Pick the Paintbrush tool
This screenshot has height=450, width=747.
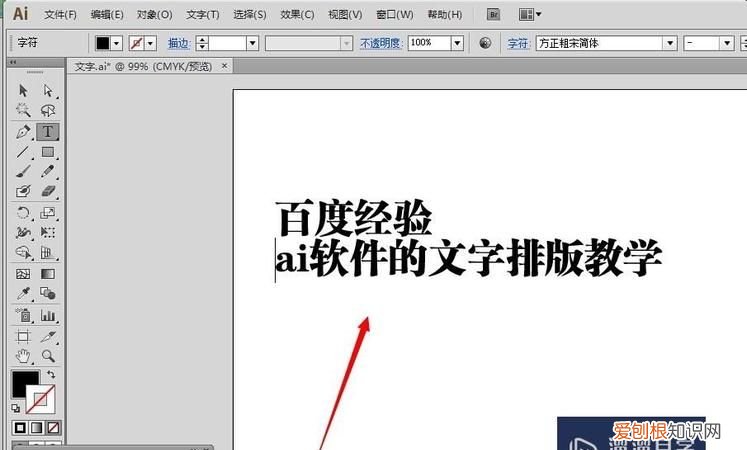pos(23,171)
